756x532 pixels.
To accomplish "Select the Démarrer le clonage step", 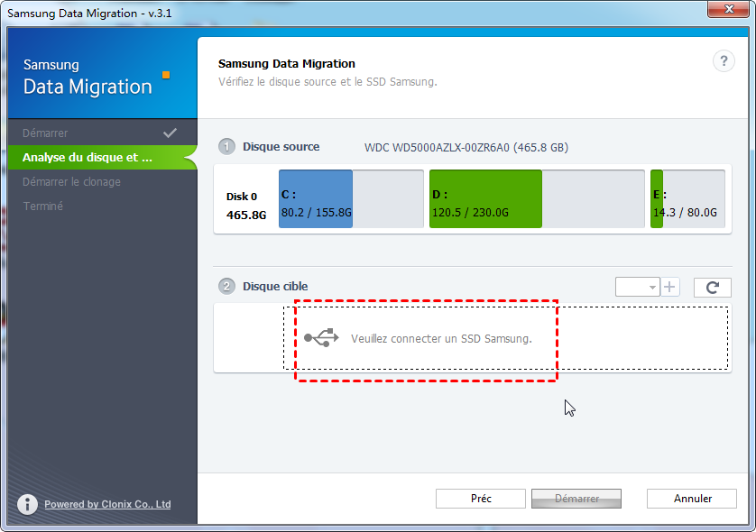I will [x=103, y=181].
